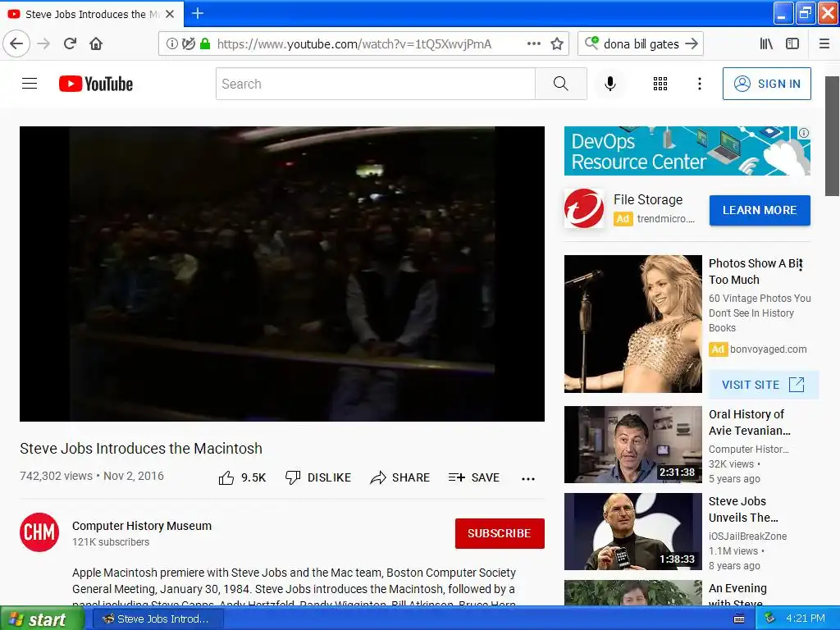Viewport: 840px width, 630px height.
Task: Go back using the browser back arrow
Action: click(16, 43)
